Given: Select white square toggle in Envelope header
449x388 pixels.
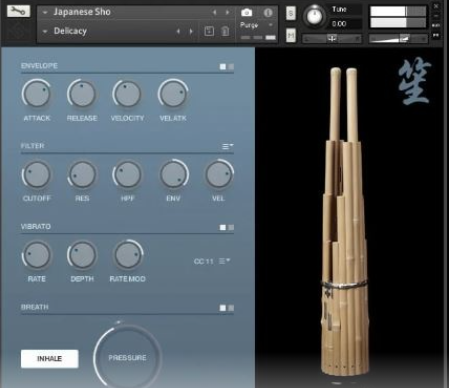Looking at the screenshot, I should 223,67.
